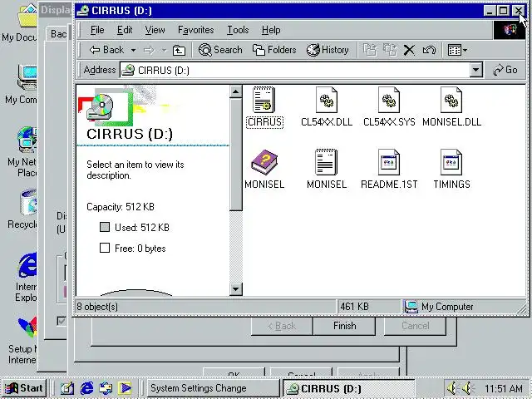Go up one folder level
532x399 pixels.
coord(179,51)
